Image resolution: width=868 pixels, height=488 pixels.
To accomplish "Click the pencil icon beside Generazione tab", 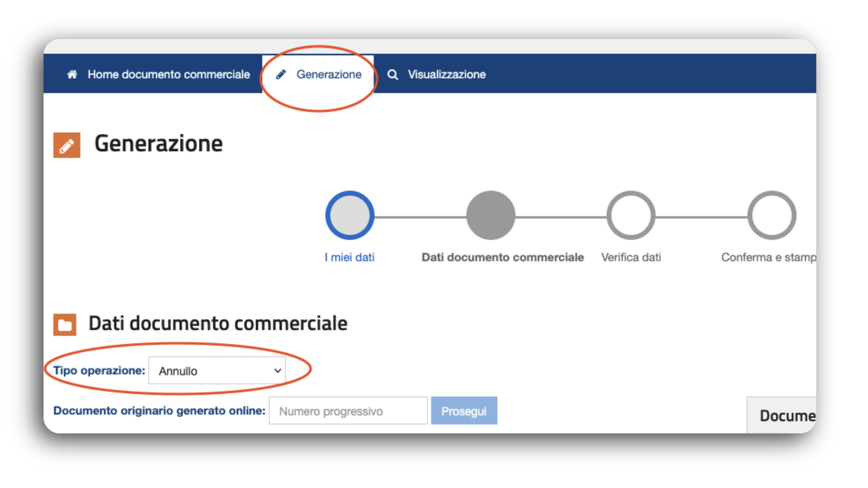I will (281, 74).
